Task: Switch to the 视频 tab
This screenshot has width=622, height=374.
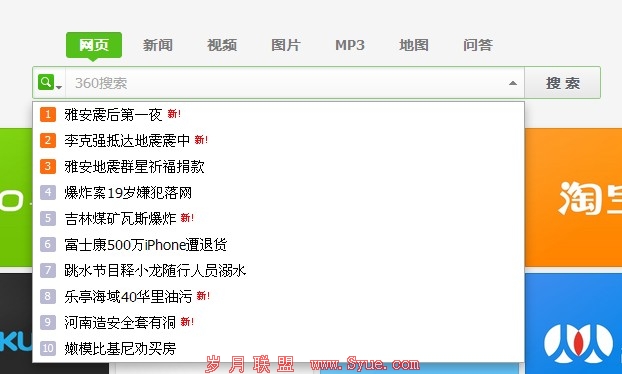Action: point(222,45)
